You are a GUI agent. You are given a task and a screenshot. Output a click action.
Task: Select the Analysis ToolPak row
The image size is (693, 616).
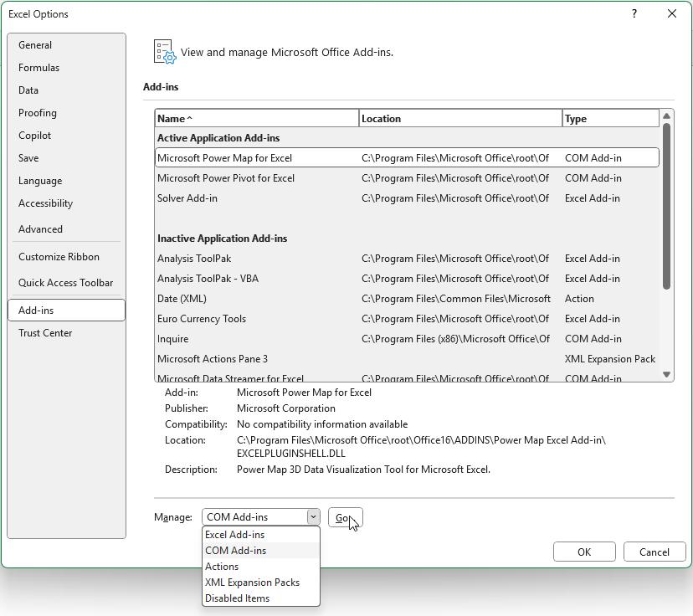pyautogui.click(x=407, y=259)
